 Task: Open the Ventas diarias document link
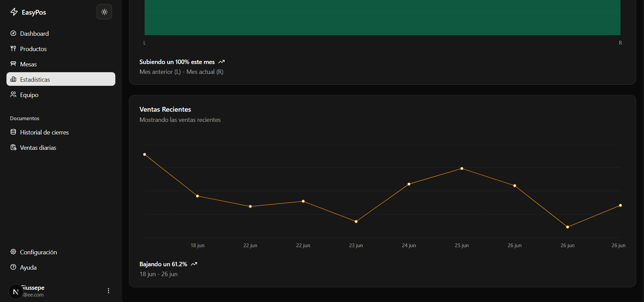[x=38, y=148]
